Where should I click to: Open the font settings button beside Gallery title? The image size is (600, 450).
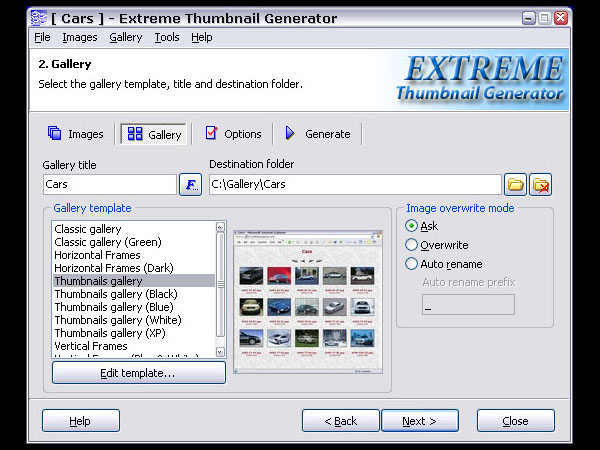[x=191, y=185]
